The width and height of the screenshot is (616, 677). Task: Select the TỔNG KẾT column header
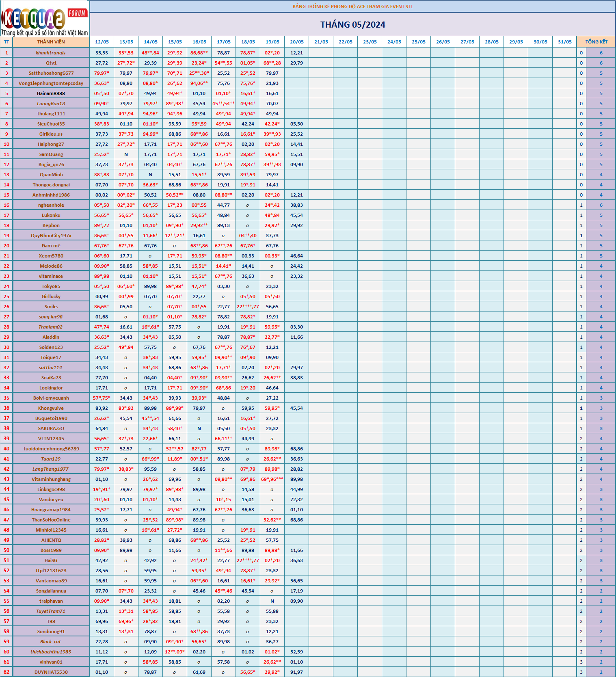596,42
